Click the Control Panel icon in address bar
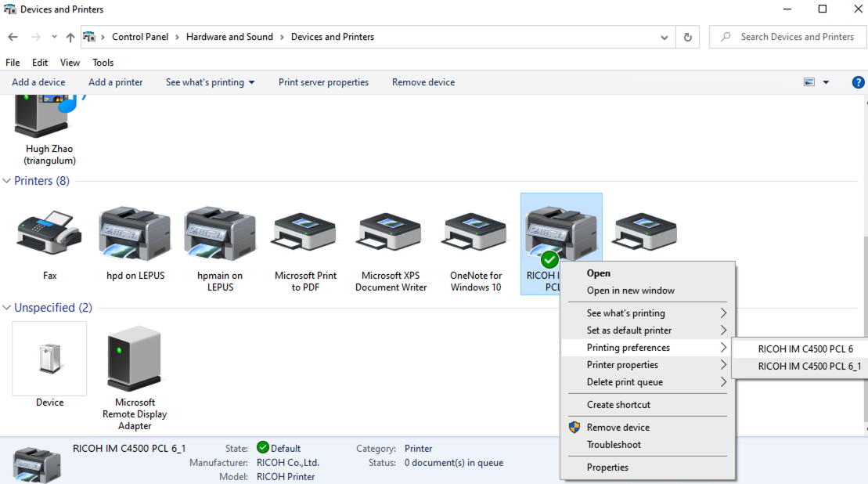 coord(89,37)
